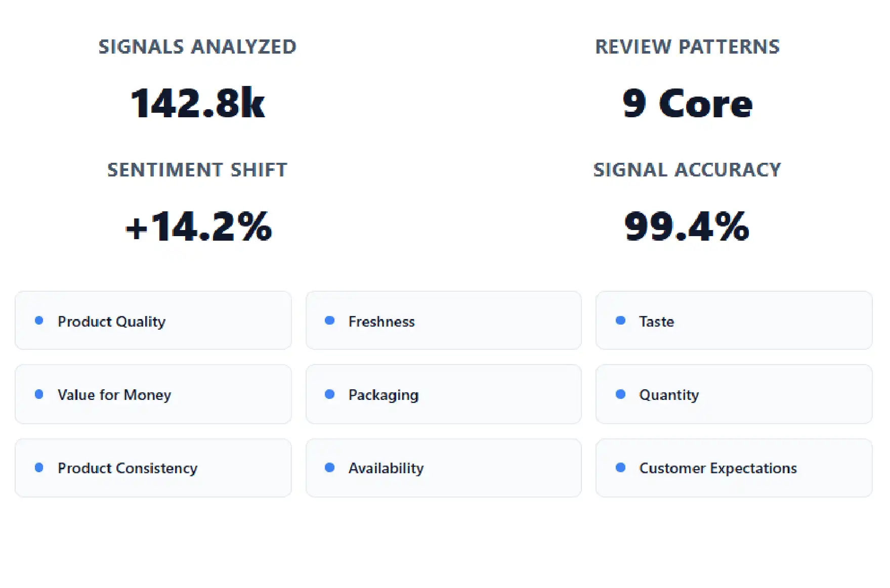Click the blue bullet beside Taste
This screenshot has height=588, width=890.
(x=620, y=321)
